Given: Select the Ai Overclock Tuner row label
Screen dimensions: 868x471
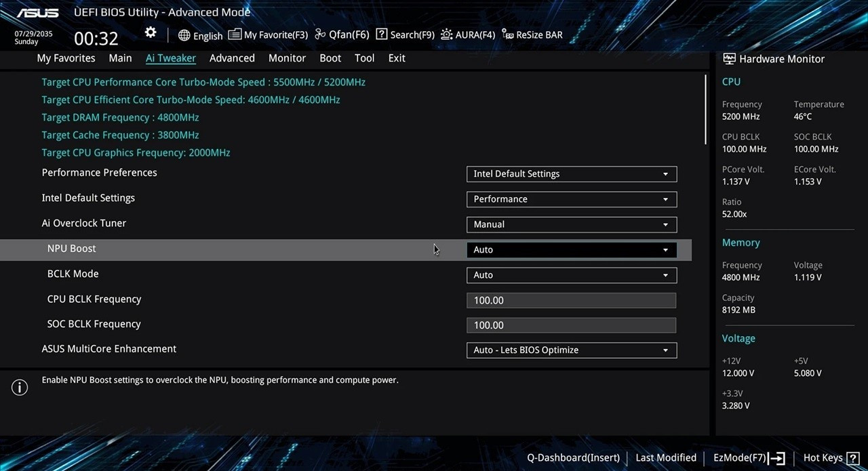Looking at the screenshot, I should tap(84, 223).
